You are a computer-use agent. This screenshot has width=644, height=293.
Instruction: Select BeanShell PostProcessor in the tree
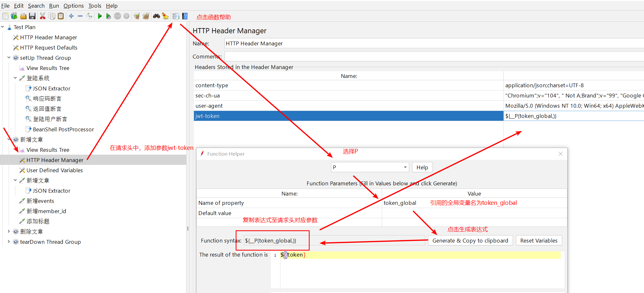click(63, 129)
